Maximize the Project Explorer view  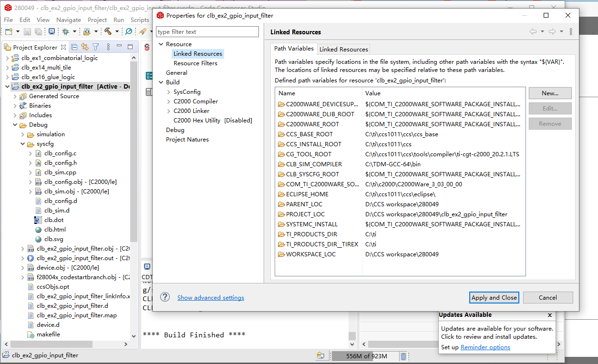pos(130,47)
